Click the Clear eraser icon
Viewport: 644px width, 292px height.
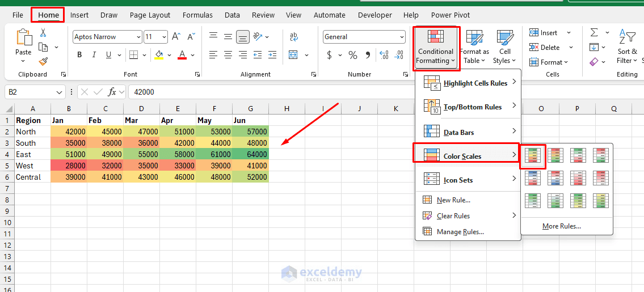[x=594, y=62]
